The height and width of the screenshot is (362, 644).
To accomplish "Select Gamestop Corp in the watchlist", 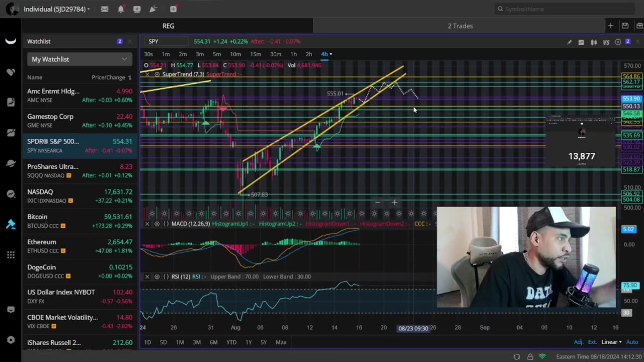I will click(79, 121).
